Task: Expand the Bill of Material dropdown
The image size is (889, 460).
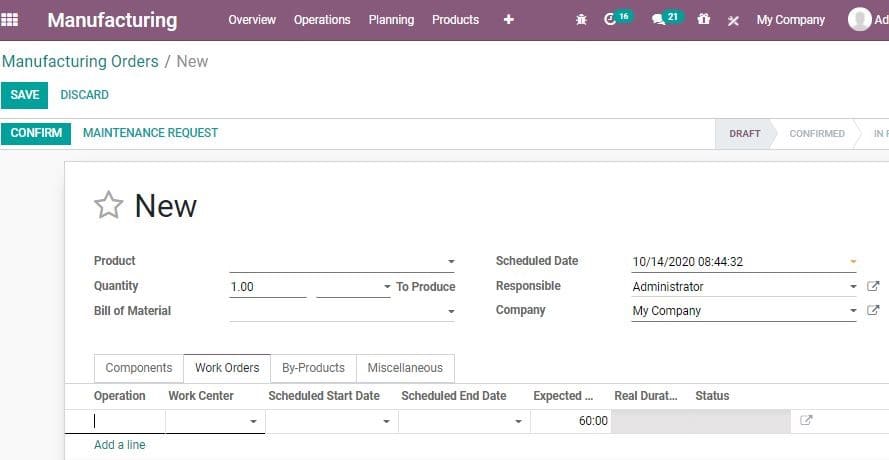Action: click(451, 311)
